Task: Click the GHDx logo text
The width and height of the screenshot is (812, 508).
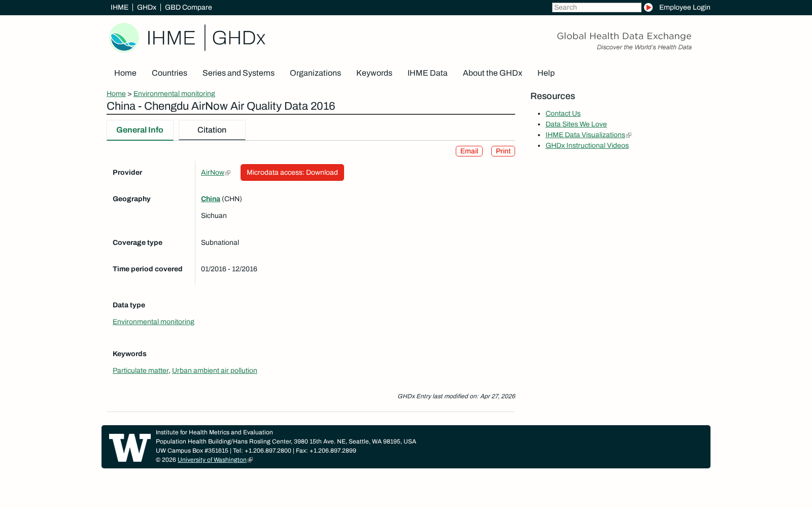Action: coord(239,38)
